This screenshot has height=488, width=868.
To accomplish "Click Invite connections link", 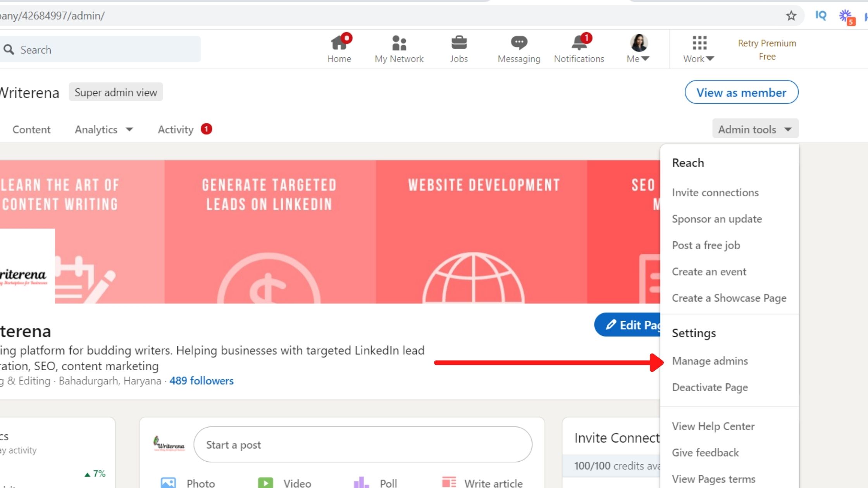I will (715, 192).
